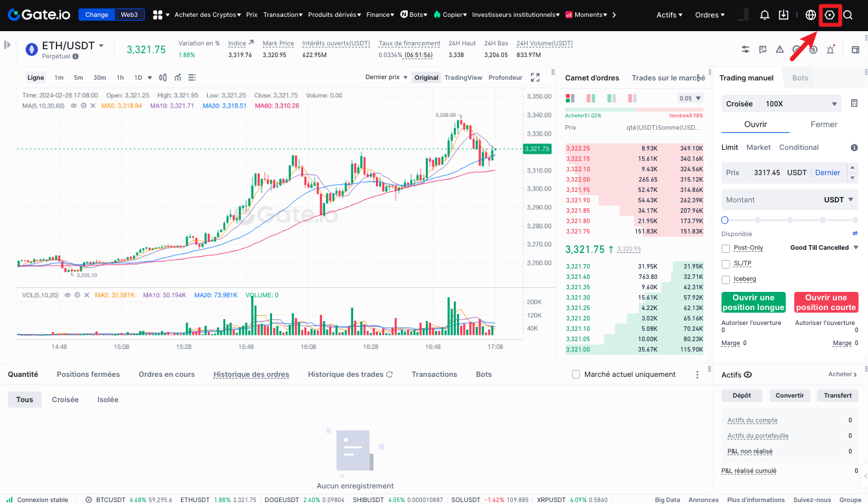The image size is (868, 504).
Task: Tick the SL/TP checkbox
Action: (726, 263)
